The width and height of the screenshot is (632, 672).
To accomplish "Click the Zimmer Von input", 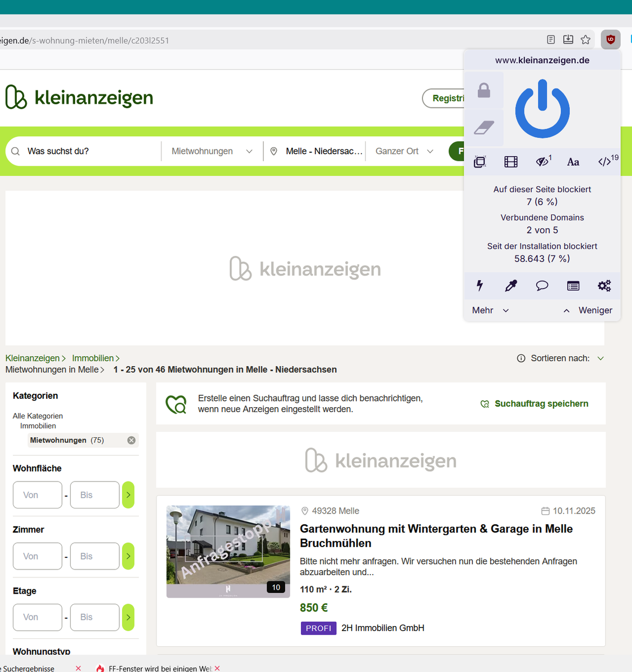I will (x=38, y=556).
